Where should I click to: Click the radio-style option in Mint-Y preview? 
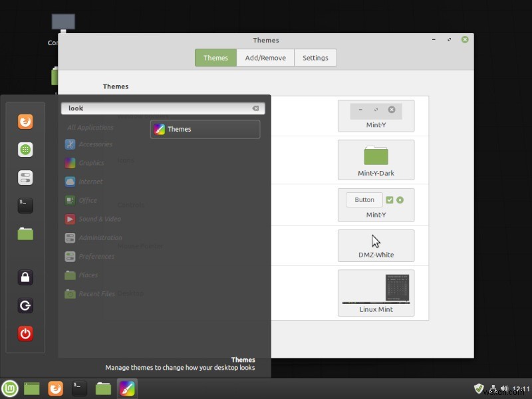coord(400,199)
